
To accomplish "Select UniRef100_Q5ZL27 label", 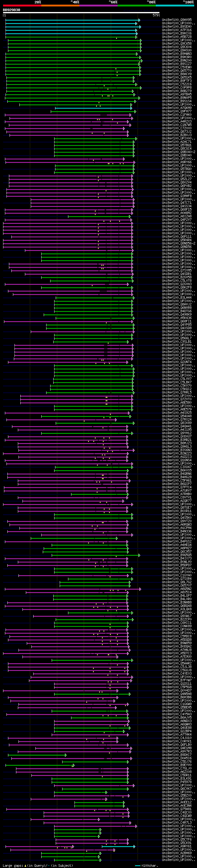I will [x=177, y=179].
